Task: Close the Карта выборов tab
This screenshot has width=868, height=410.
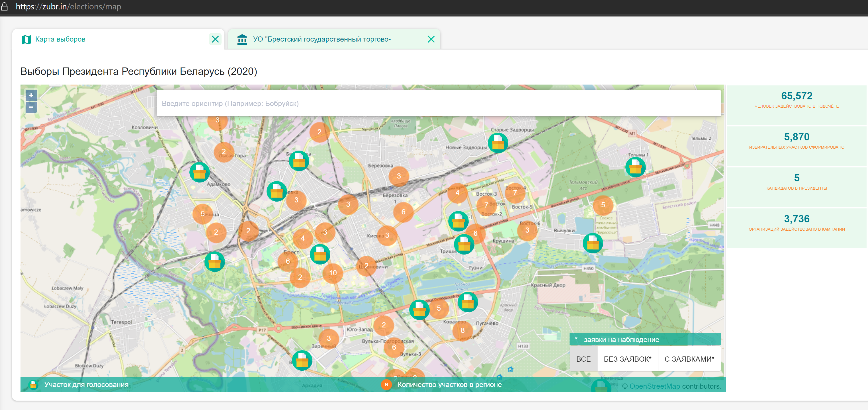Action: coord(215,39)
